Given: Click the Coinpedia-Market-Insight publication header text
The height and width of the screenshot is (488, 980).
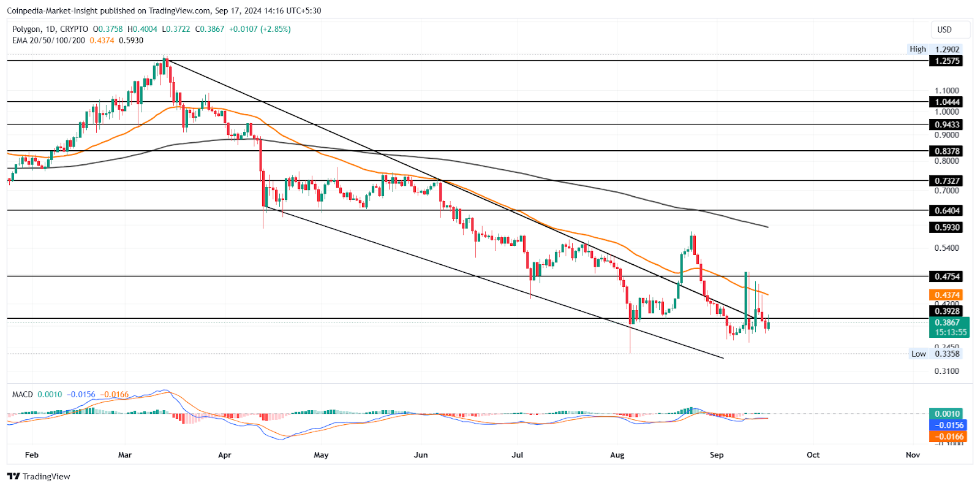Looking at the screenshot, I should click(164, 10).
